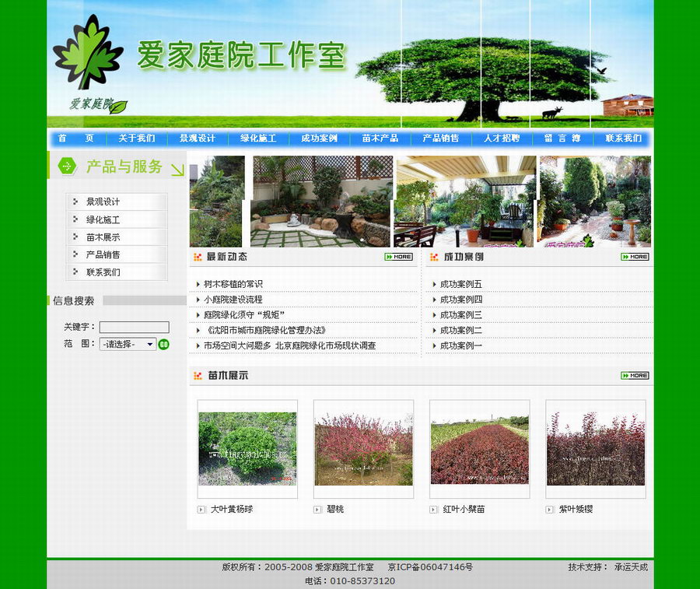Open the 树木移植的常识 news link
This screenshot has height=589, width=700.
pyautogui.click(x=233, y=284)
